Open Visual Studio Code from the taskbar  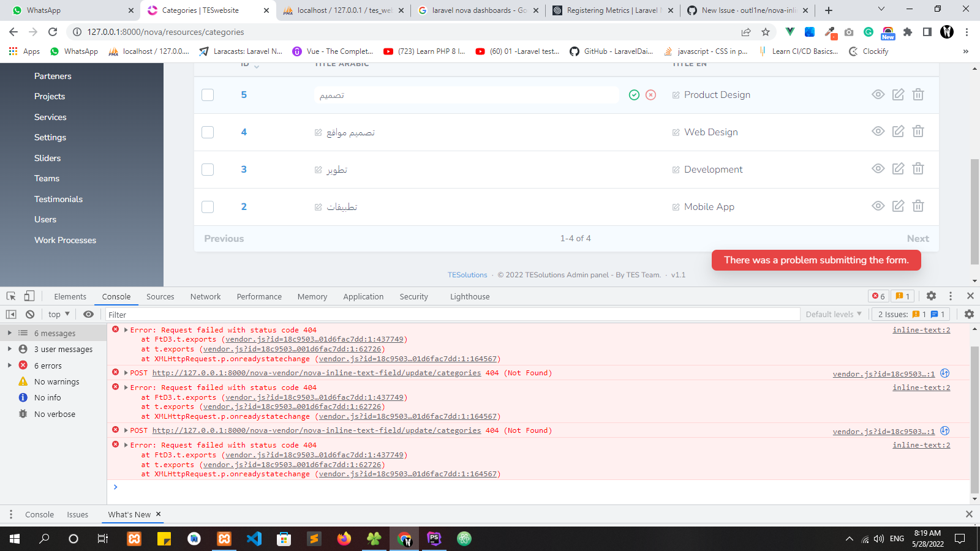[254, 539]
